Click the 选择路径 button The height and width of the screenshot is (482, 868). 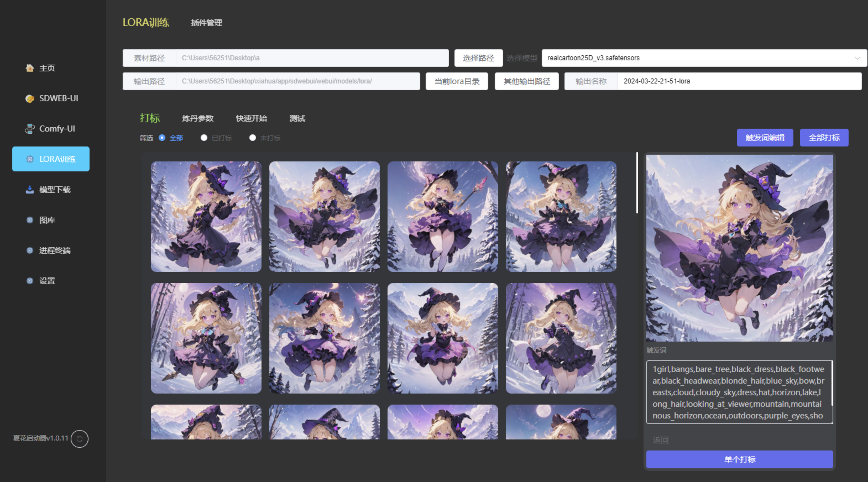pyautogui.click(x=479, y=58)
